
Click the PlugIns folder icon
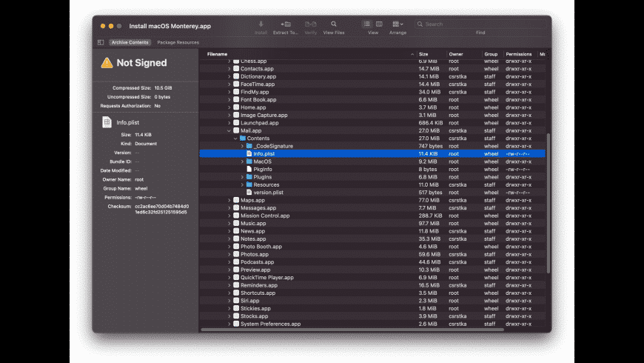pyautogui.click(x=249, y=177)
